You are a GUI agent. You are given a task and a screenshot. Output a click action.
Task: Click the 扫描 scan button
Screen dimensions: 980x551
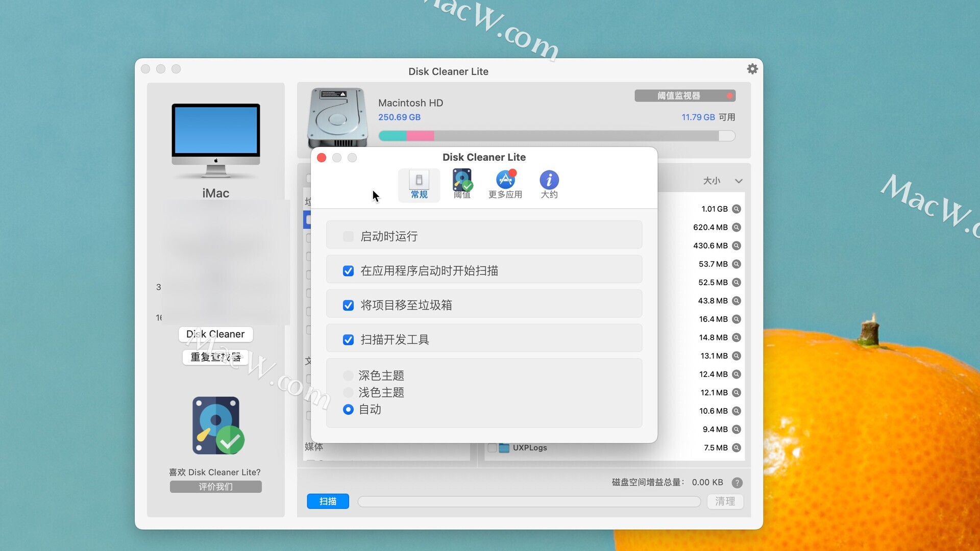(x=328, y=502)
